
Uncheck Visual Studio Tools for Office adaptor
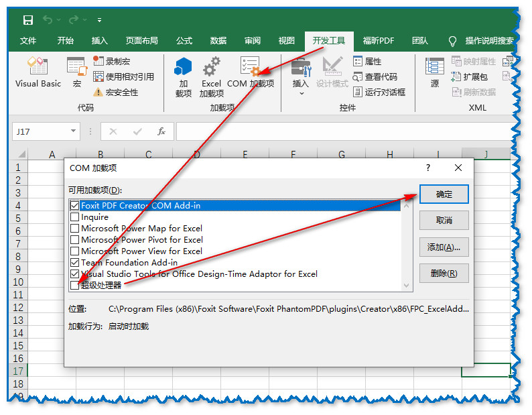tap(74, 274)
